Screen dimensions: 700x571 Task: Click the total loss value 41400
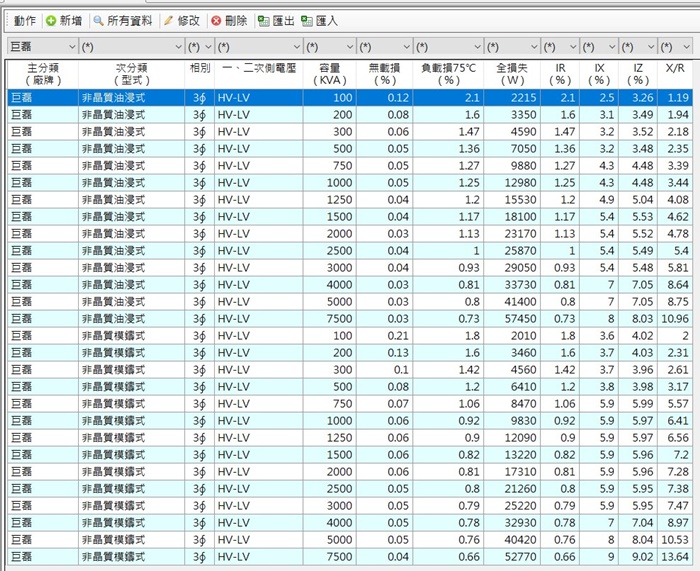pyautogui.click(x=520, y=301)
